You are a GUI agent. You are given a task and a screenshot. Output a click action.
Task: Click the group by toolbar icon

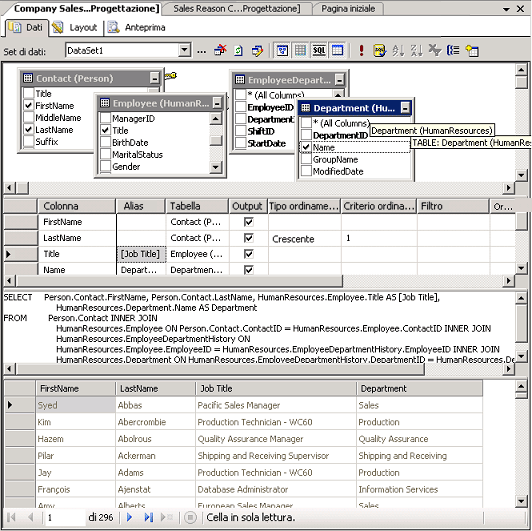click(x=453, y=51)
